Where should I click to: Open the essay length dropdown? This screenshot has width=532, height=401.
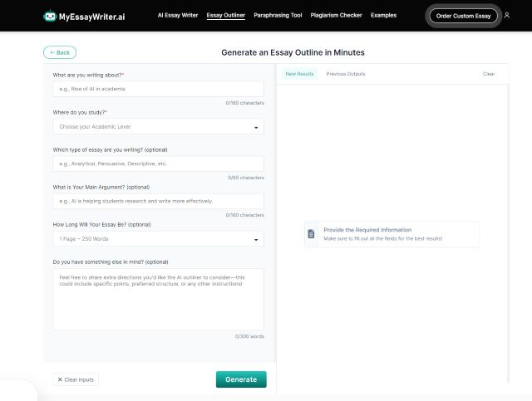pyautogui.click(x=158, y=239)
